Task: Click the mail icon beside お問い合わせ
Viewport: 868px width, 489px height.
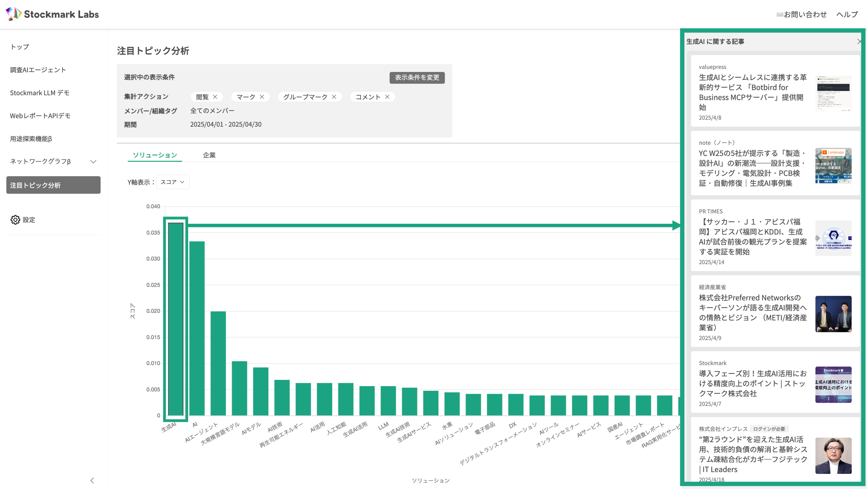Action: (779, 15)
